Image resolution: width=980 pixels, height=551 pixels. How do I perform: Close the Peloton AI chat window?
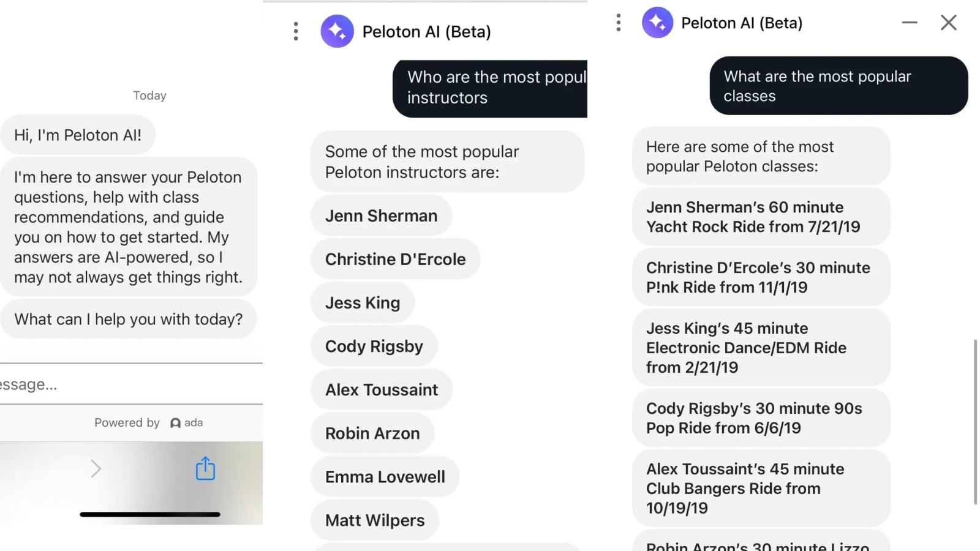pos(949,23)
